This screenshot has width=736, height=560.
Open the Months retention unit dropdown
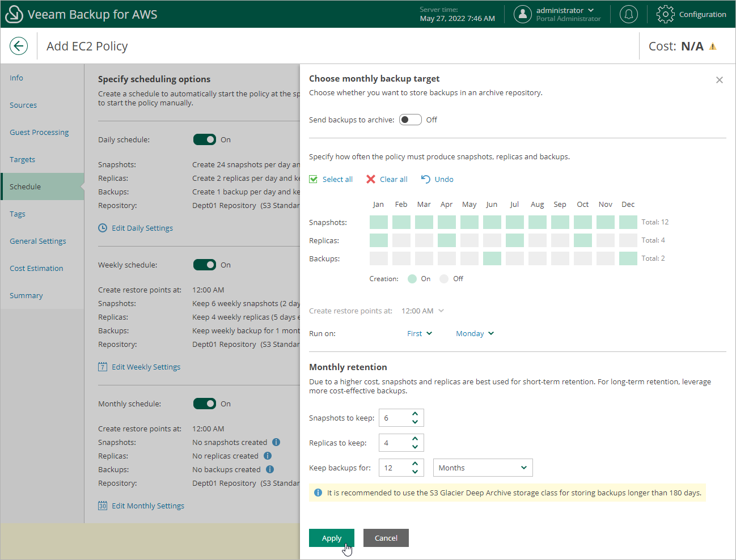(483, 468)
